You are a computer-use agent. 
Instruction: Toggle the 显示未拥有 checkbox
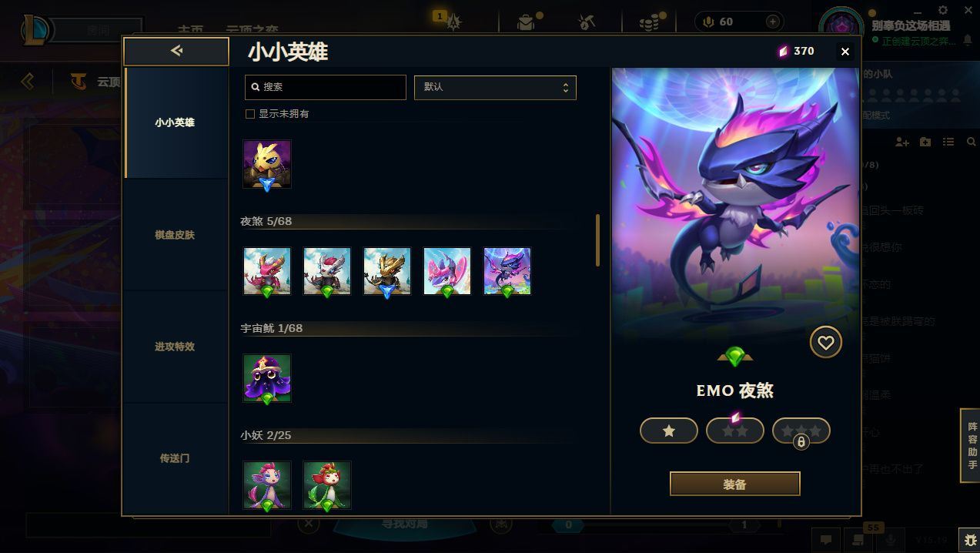249,113
